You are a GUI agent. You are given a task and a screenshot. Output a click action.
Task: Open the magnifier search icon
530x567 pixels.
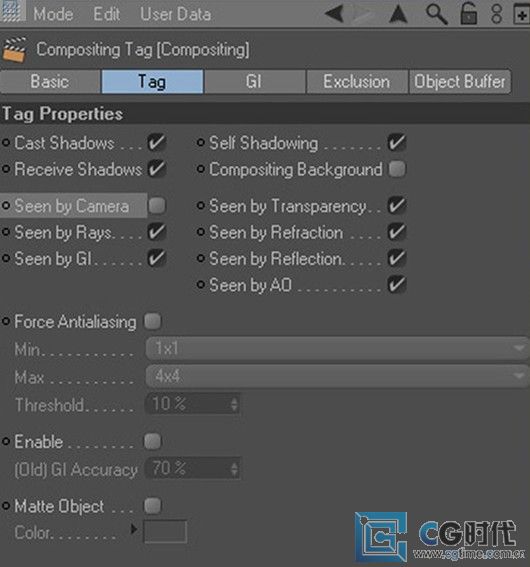[x=436, y=14]
